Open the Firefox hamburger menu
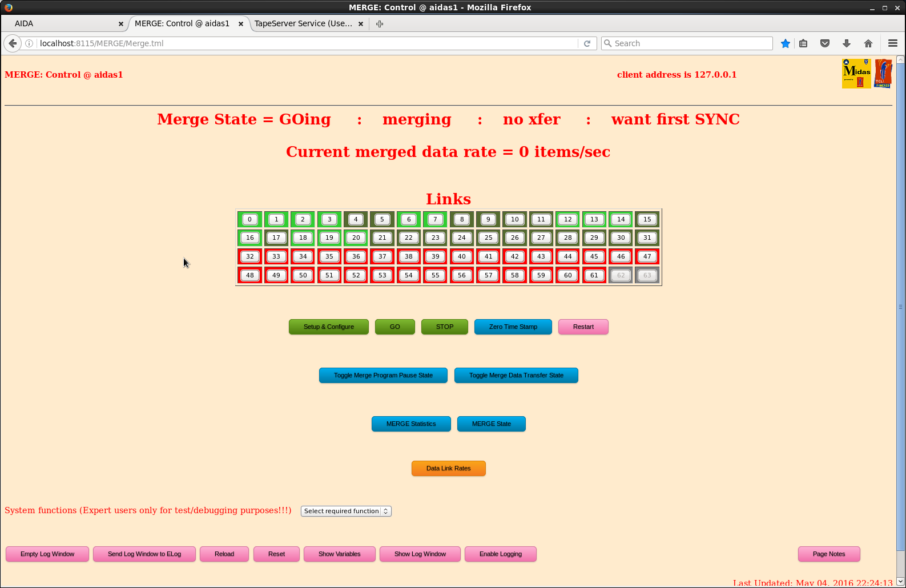This screenshot has width=906, height=588. coord(893,43)
